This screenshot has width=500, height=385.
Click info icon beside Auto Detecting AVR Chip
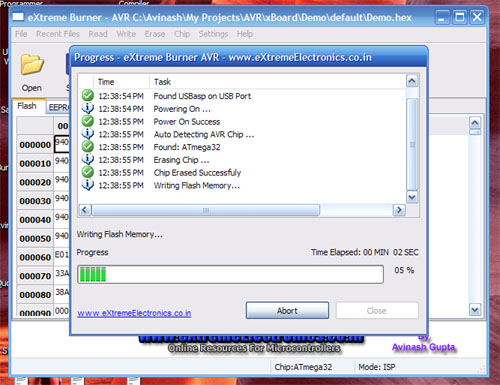[x=88, y=134]
